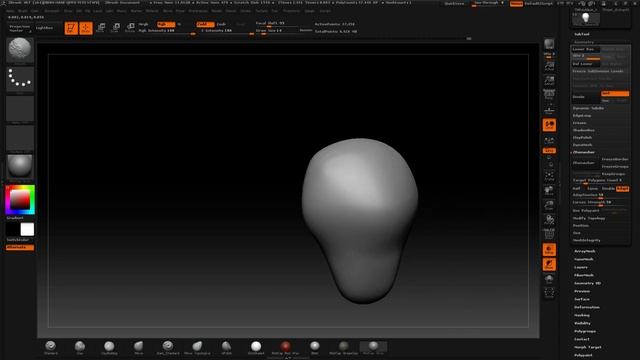The width and height of the screenshot is (640, 360).
Task: Click the ZRemesher run button
Action: pyautogui.click(x=586, y=163)
